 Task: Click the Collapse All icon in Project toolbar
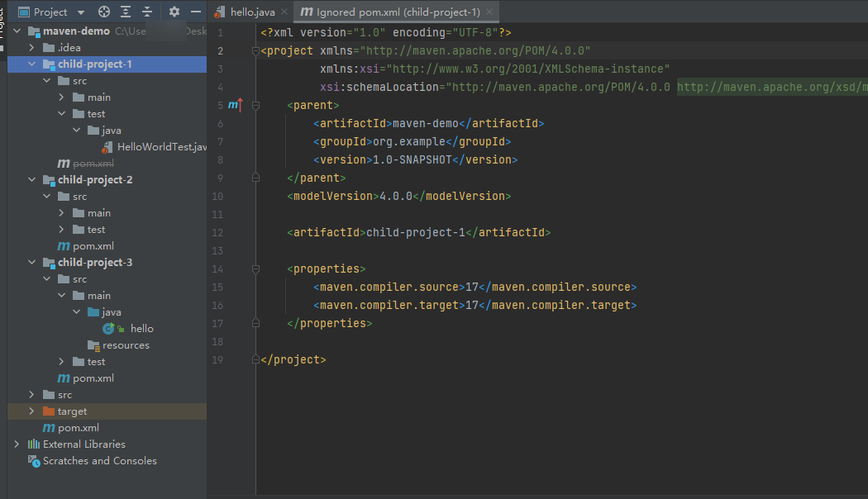147,12
